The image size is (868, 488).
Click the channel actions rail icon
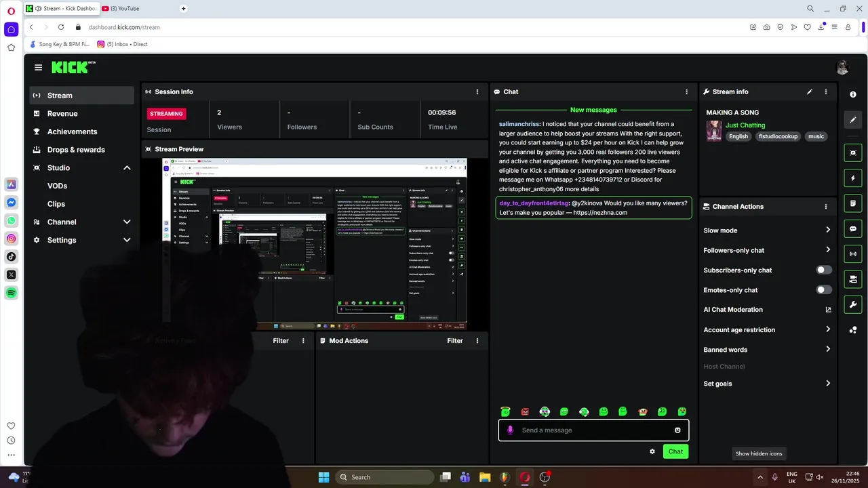point(853,279)
